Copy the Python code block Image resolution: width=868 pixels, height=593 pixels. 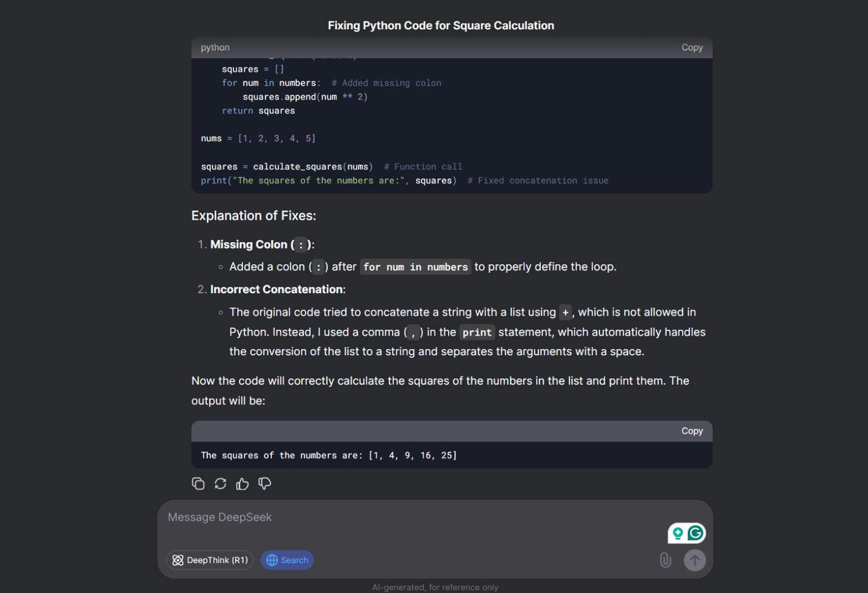(x=692, y=47)
